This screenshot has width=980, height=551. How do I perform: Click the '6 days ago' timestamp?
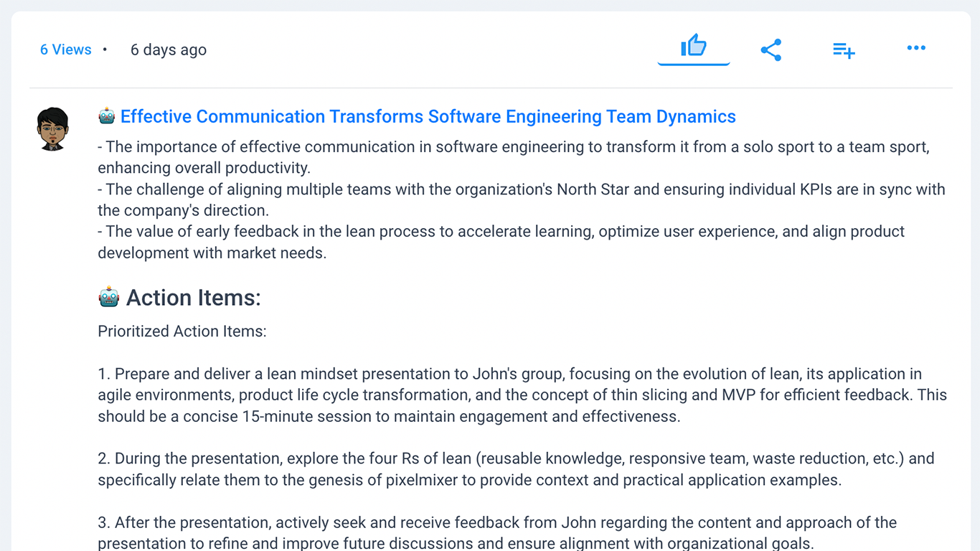[169, 50]
